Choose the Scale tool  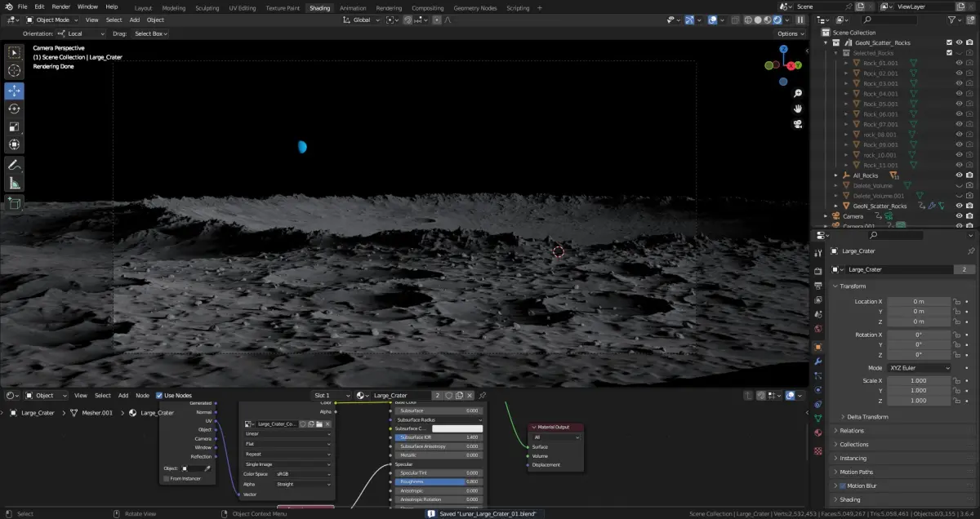pyautogui.click(x=14, y=126)
